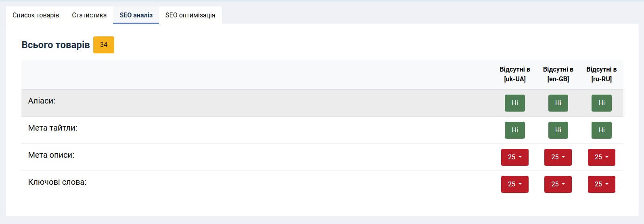Open Ключові слова dropdown for ru-RU

(x=601, y=184)
